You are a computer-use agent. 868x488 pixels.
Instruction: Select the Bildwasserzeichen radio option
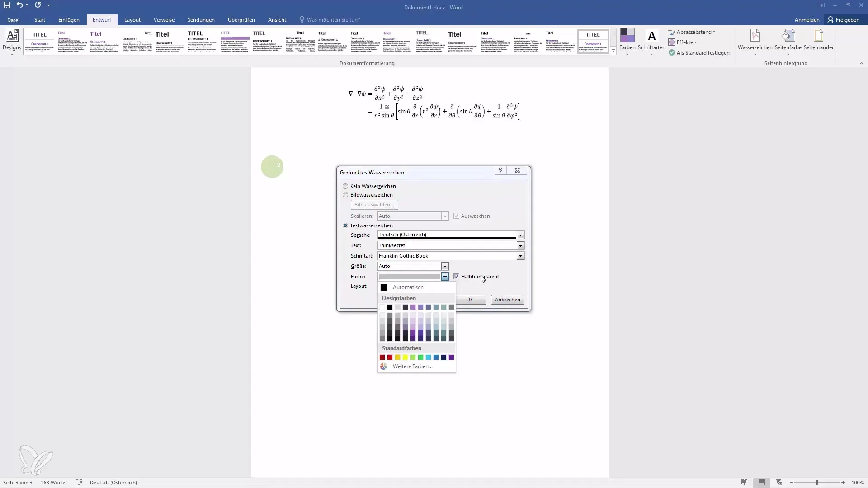[345, 195]
